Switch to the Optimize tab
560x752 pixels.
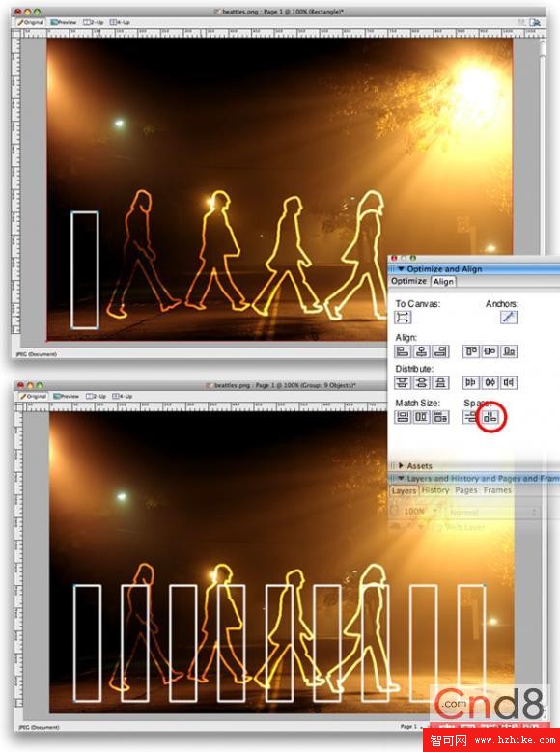[408, 281]
